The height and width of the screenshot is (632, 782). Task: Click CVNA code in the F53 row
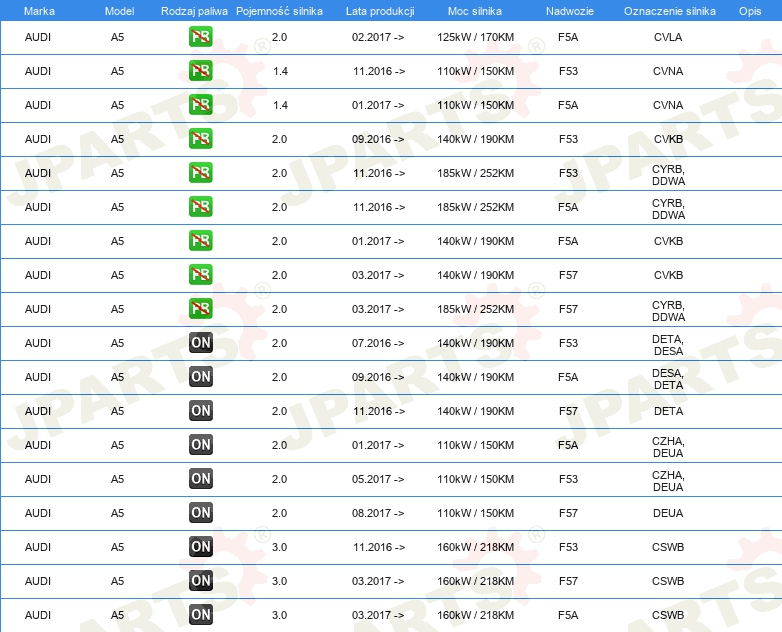pos(668,71)
